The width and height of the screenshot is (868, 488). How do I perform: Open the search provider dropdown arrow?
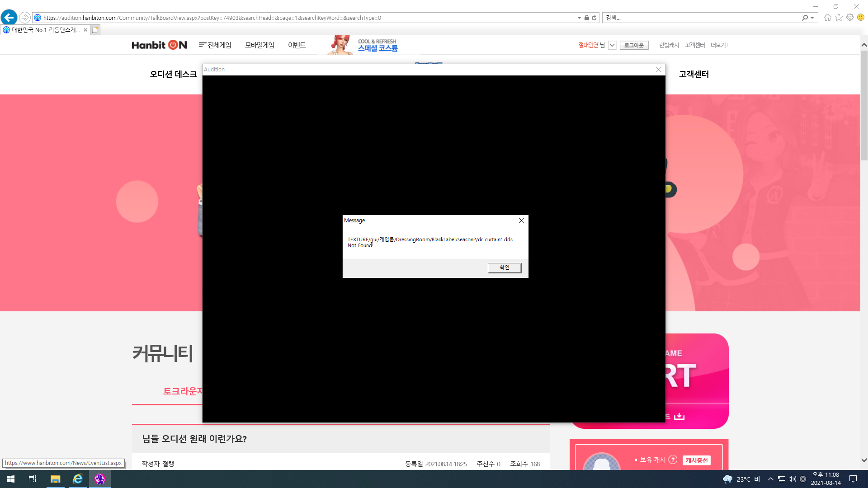click(x=812, y=18)
